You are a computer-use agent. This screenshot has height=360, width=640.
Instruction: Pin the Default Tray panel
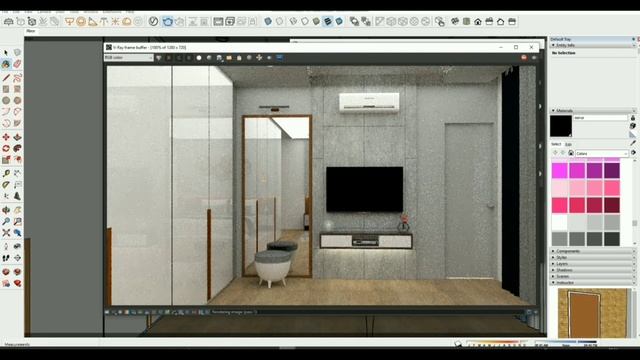(633, 39)
